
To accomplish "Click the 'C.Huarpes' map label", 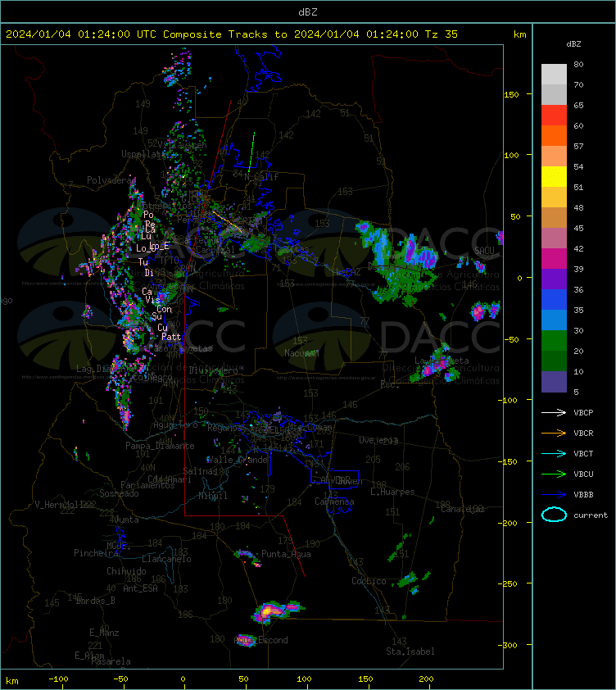I will [x=392, y=492].
